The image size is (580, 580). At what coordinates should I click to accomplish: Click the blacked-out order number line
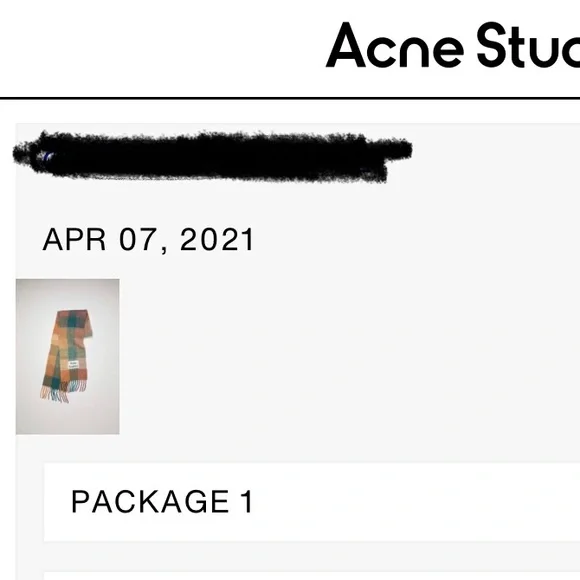click(x=213, y=156)
